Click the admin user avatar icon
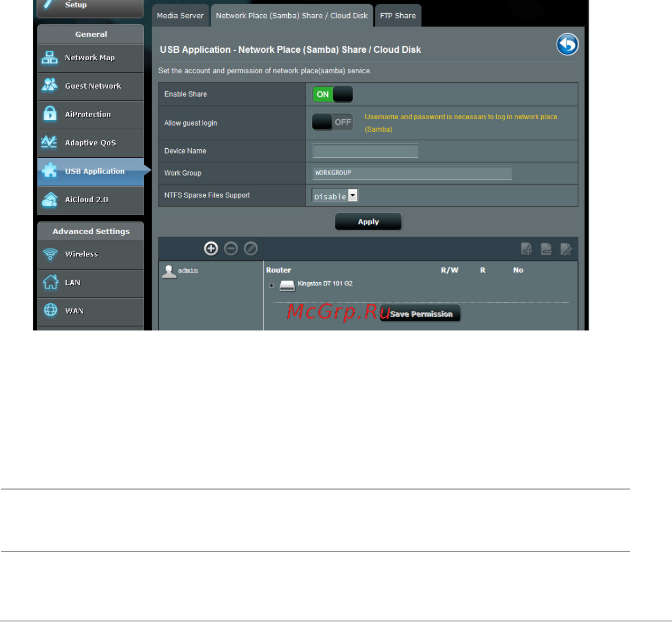The height and width of the screenshot is (622, 672). point(169,271)
